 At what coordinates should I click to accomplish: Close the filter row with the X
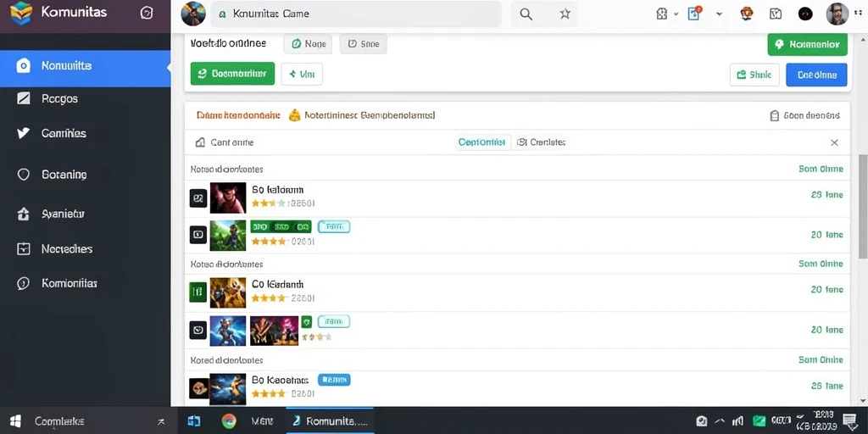click(x=834, y=142)
